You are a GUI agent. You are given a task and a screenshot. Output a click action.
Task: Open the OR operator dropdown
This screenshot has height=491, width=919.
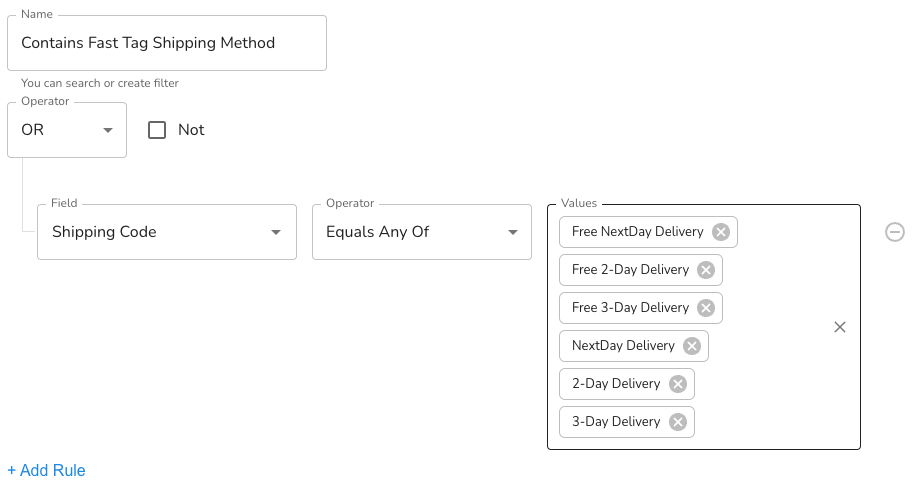(67, 130)
